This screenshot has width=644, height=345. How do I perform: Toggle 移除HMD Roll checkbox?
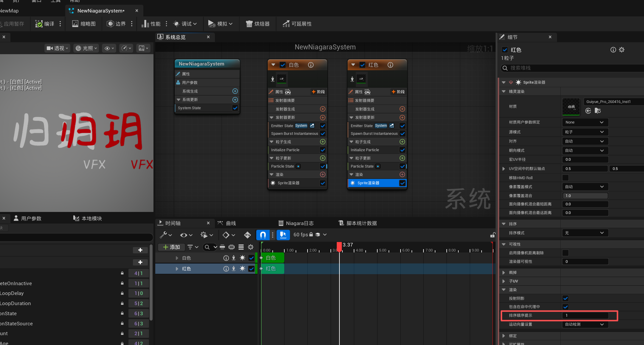point(565,178)
